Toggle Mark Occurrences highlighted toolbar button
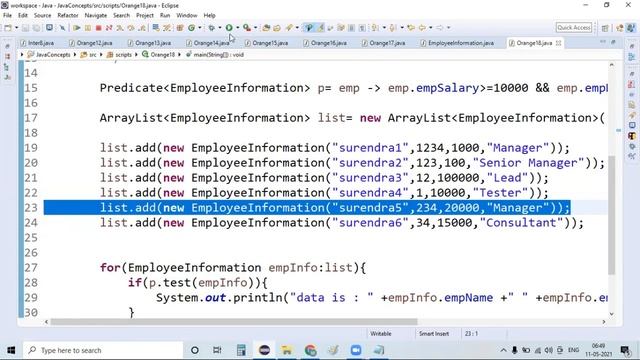 click(x=320, y=28)
